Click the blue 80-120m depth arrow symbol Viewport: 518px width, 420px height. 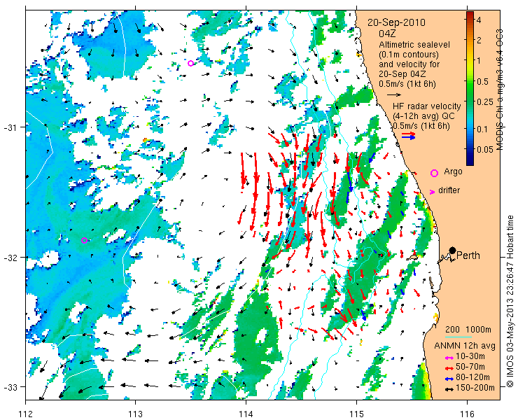[x=449, y=378]
